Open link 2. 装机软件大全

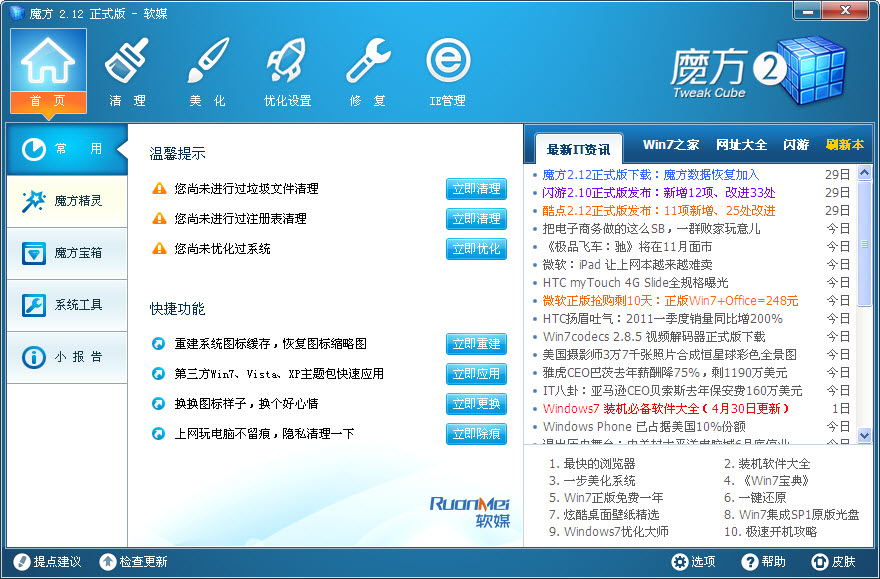tap(767, 464)
